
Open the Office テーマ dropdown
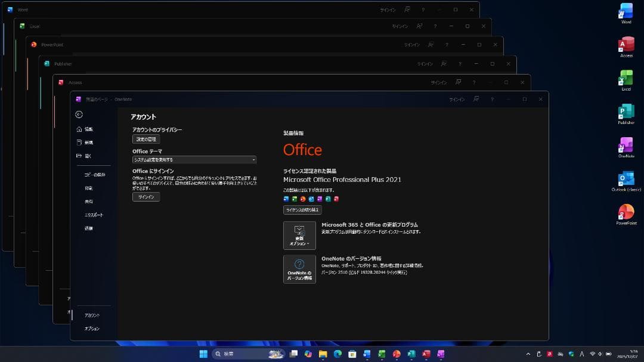194,159
